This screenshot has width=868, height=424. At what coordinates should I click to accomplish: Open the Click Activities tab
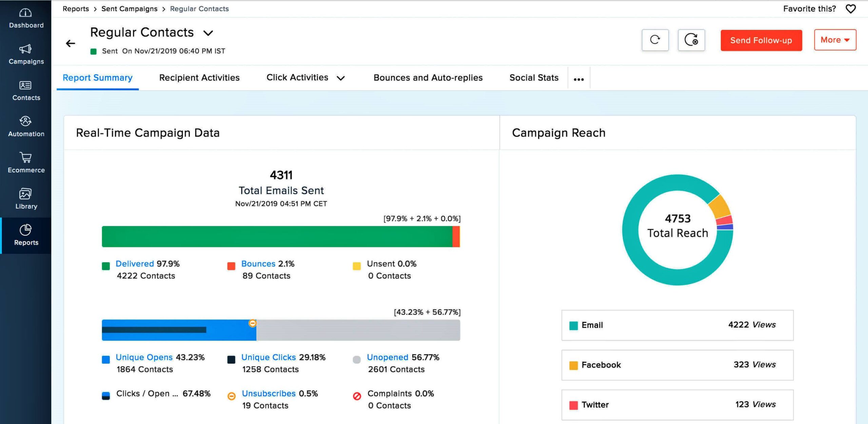[x=297, y=78]
